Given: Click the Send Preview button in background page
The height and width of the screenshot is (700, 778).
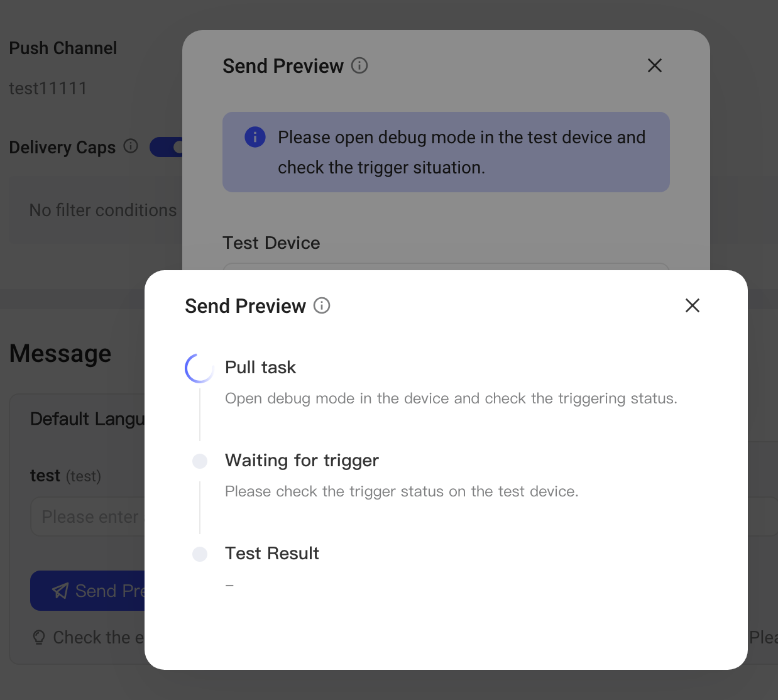Looking at the screenshot, I should 88,591.
